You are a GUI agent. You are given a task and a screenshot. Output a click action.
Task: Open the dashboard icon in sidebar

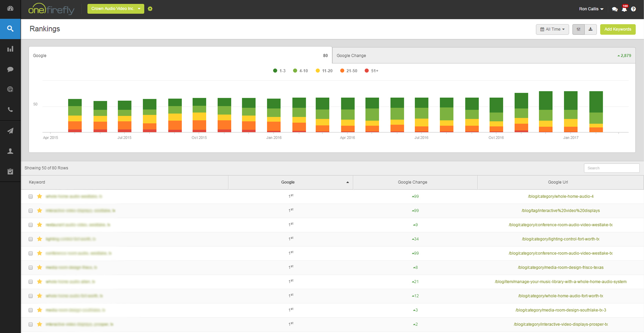(10, 8)
